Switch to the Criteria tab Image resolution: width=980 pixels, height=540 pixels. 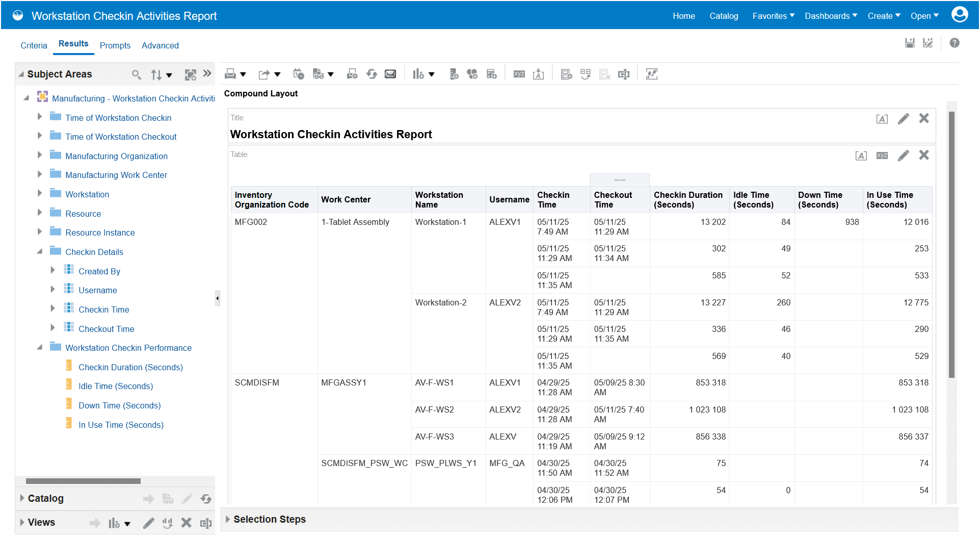tap(34, 45)
